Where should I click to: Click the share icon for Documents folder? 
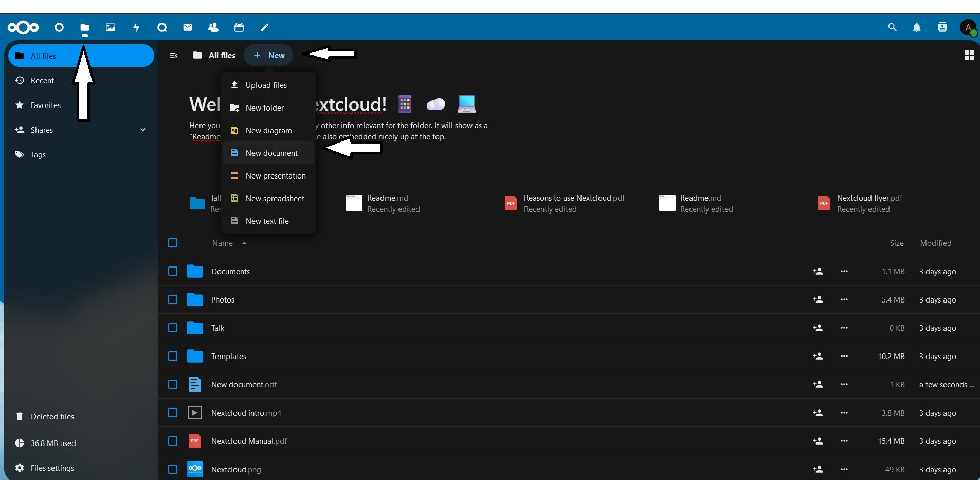pyautogui.click(x=818, y=271)
